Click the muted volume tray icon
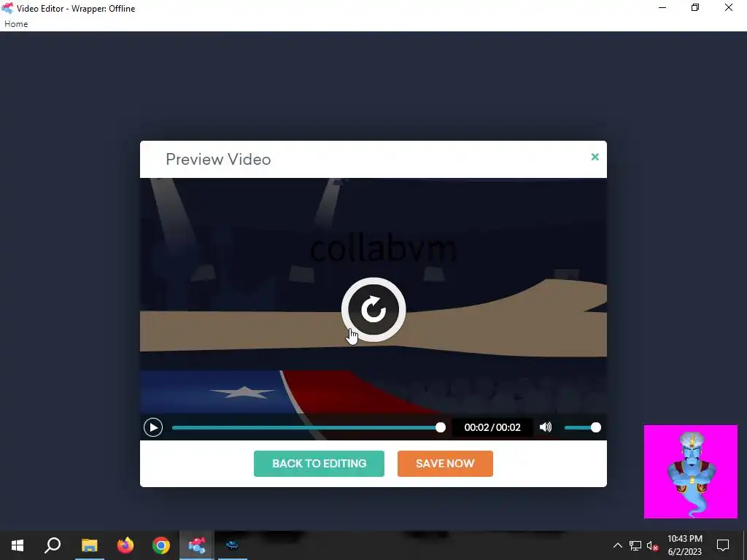The width and height of the screenshot is (747, 560). click(652, 545)
